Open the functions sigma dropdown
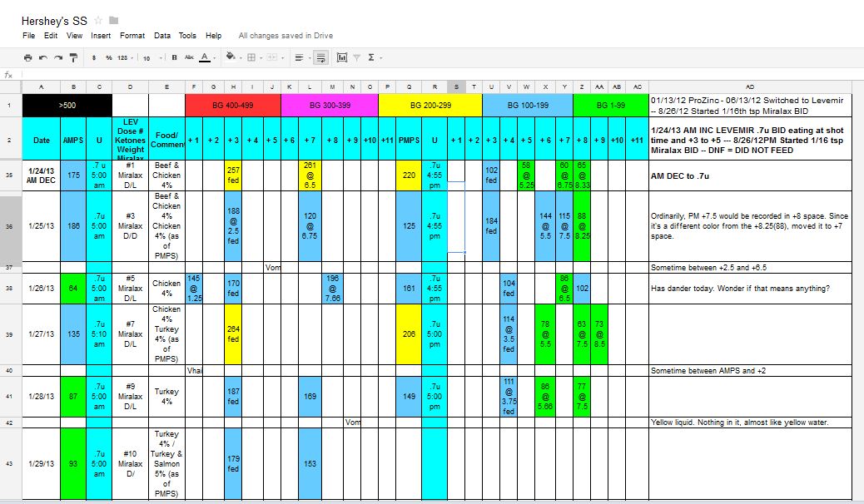 pyautogui.click(x=372, y=57)
